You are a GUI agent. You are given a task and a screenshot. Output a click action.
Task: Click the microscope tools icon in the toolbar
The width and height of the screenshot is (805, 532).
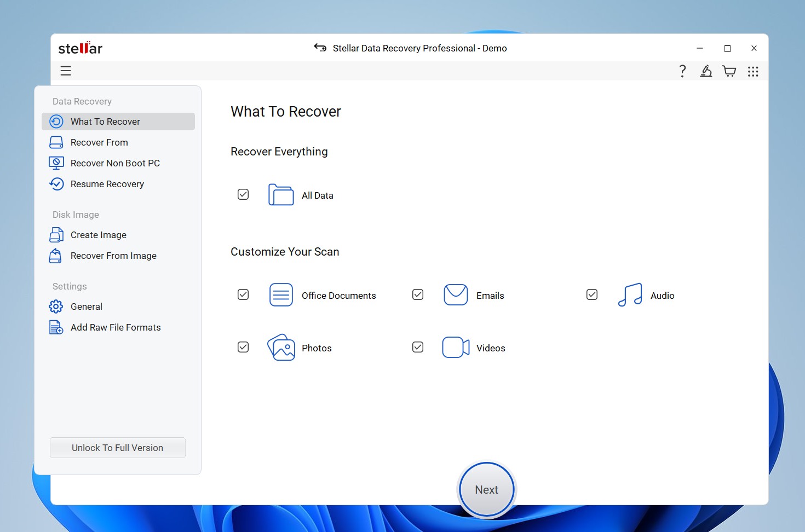click(706, 71)
